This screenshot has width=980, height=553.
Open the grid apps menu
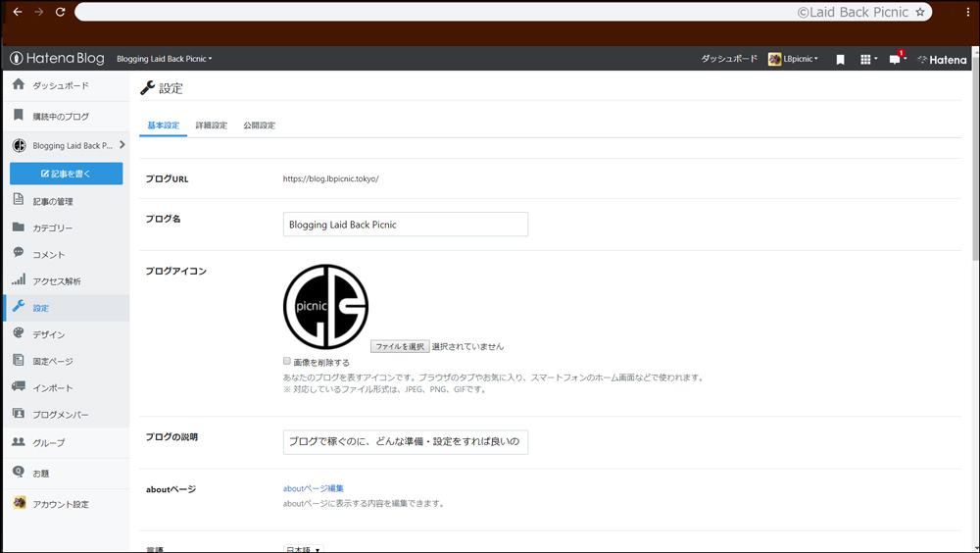(x=868, y=60)
